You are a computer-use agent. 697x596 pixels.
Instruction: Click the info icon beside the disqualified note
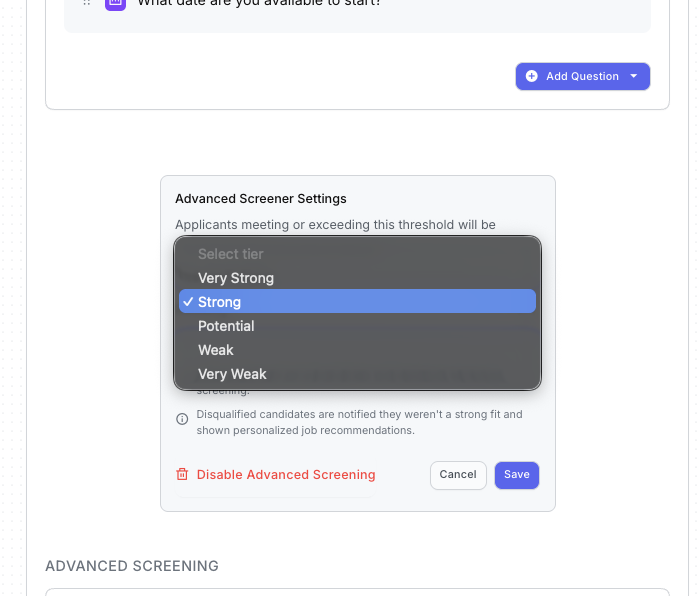pos(182,420)
